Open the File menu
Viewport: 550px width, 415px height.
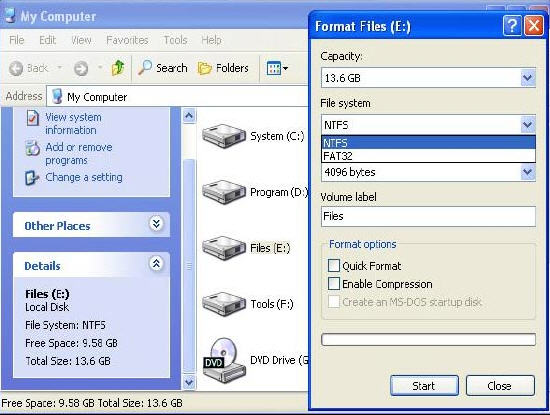(16, 40)
